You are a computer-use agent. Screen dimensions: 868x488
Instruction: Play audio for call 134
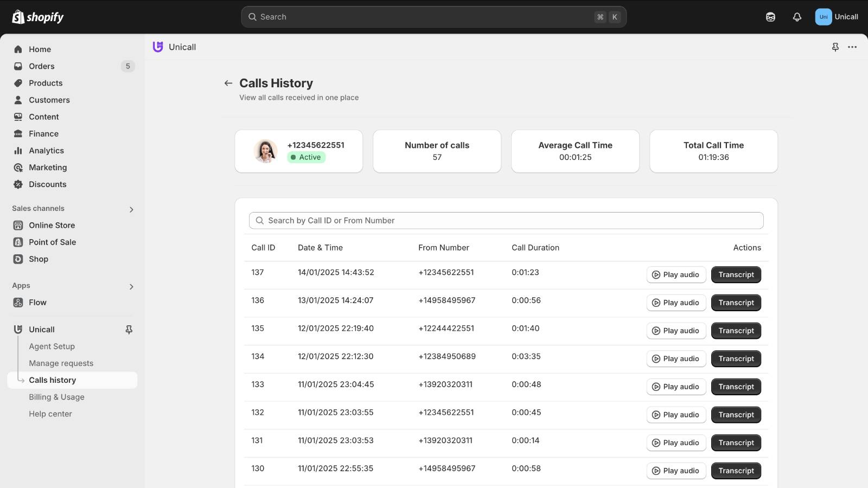point(676,359)
